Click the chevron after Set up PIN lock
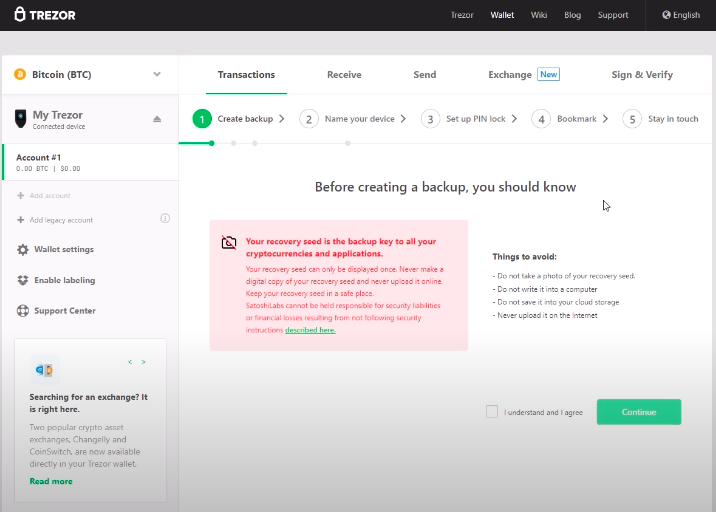 click(x=514, y=119)
